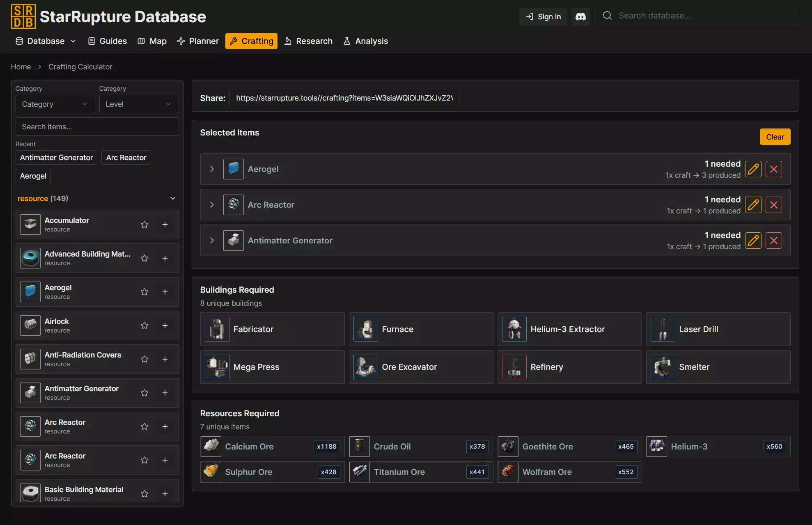
Task: Select the recent Arc Reactor chip
Action: (x=126, y=158)
